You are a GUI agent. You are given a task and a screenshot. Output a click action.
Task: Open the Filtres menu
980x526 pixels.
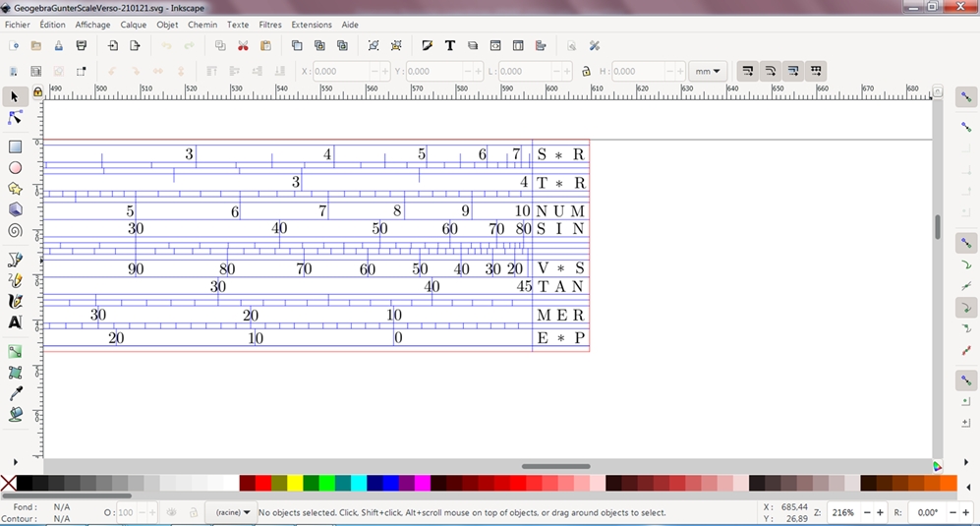coord(270,25)
